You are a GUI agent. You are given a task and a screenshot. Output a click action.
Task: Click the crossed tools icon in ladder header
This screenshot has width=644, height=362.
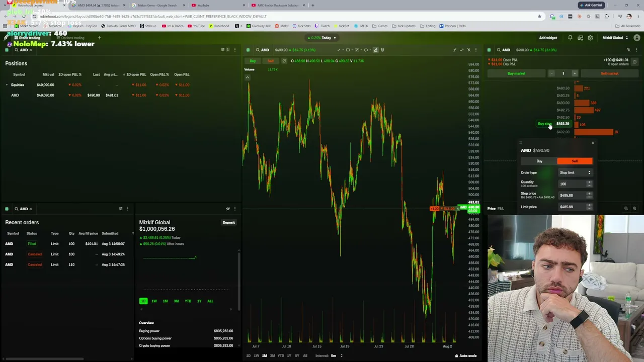[x=628, y=50]
